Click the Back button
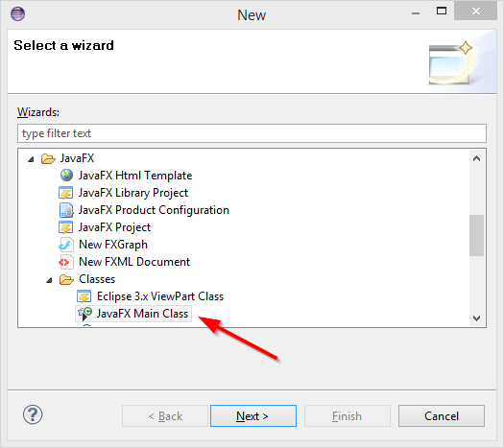 pyautogui.click(x=165, y=416)
